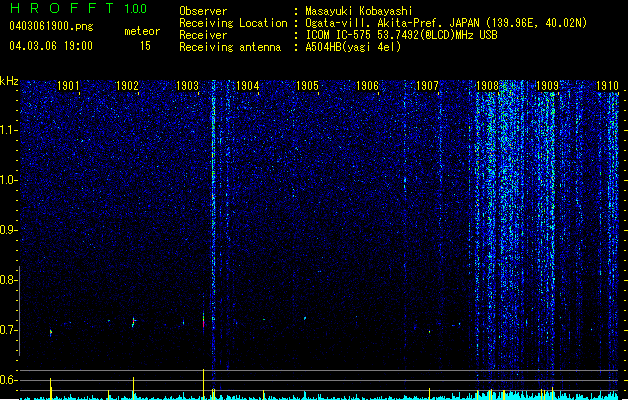Select the filename 0403061900.png

[51, 27]
